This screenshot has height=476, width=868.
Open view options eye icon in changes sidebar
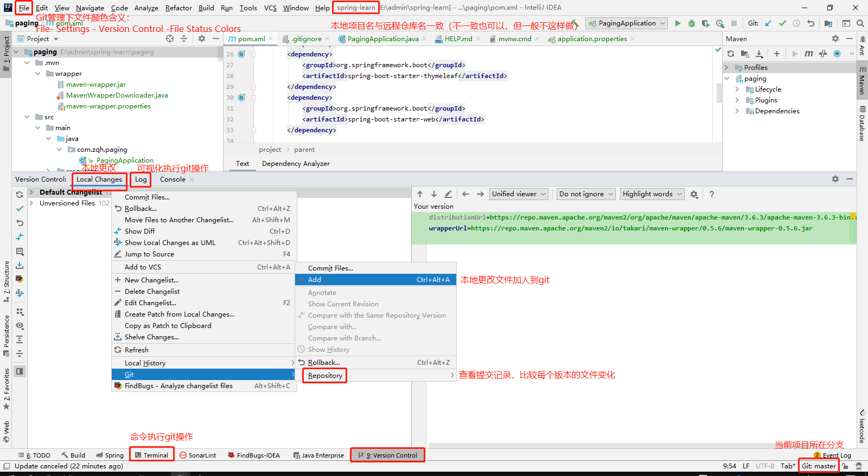point(20,326)
